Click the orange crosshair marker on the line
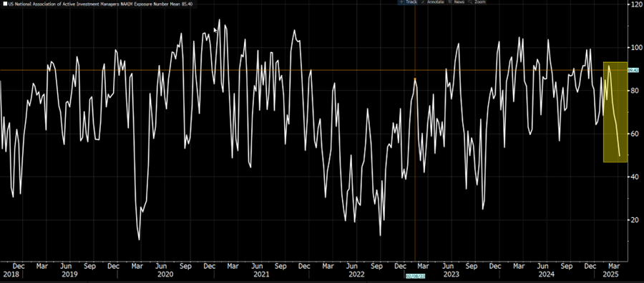Screen dimensions: 644x283 coord(415,79)
